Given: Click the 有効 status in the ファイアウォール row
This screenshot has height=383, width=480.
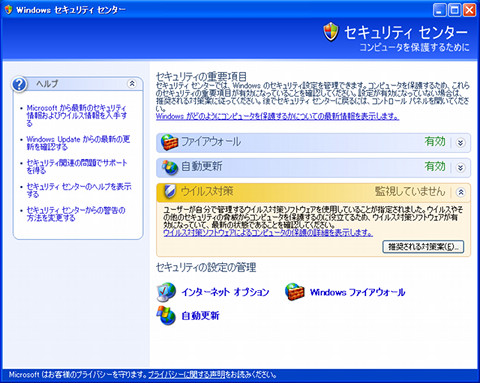Looking at the screenshot, I should point(435,142).
